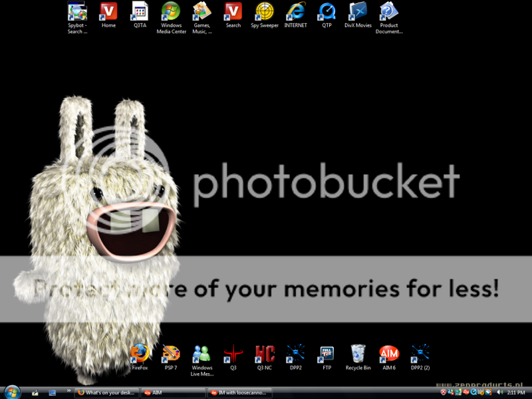
Task: Launch FireFox from the desktop
Action: click(139, 352)
